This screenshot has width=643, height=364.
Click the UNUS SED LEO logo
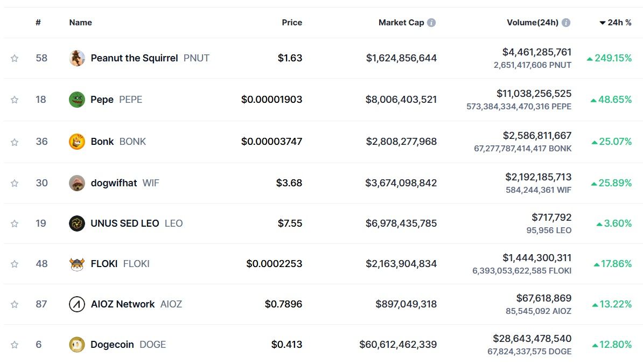point(77,223)
